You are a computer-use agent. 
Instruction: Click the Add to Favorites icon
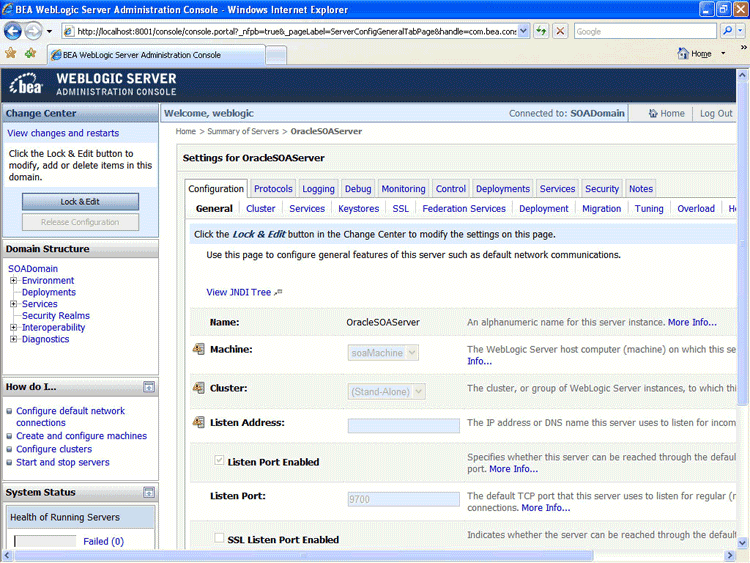30,53
